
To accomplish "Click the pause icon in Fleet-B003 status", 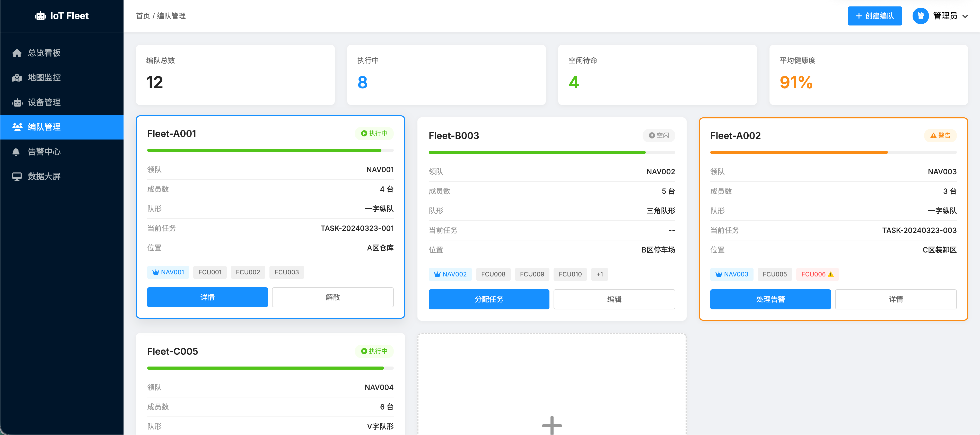I will (x=652, y=135).
